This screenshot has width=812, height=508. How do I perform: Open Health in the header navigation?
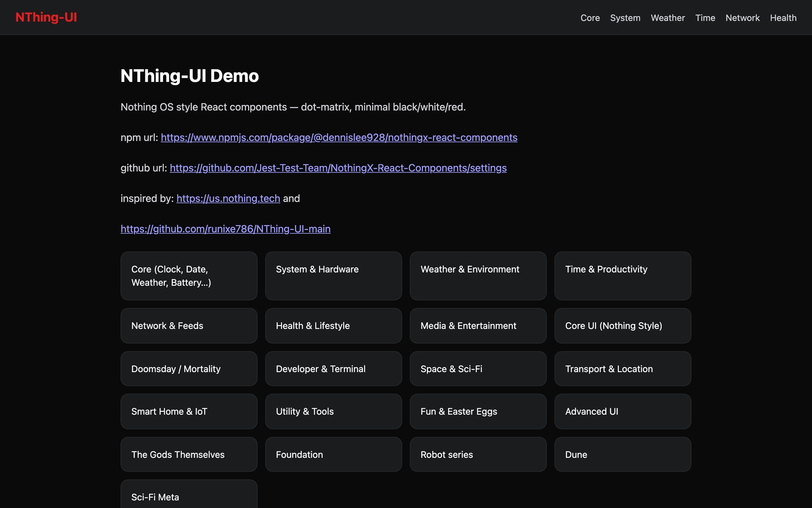coord(783,18)
